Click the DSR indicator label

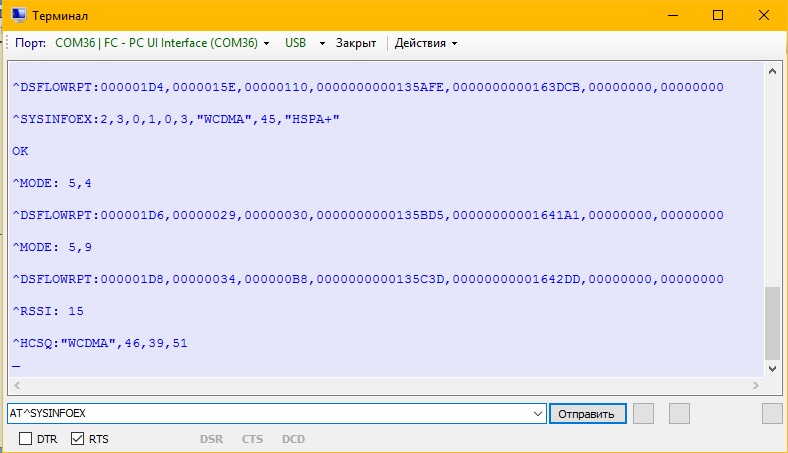[x=211, y=439]
